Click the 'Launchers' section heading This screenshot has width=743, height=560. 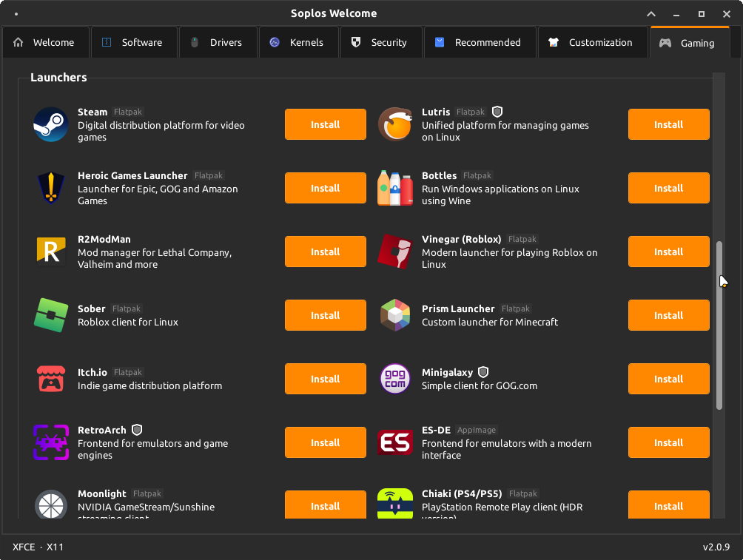[x=58, y=77]
